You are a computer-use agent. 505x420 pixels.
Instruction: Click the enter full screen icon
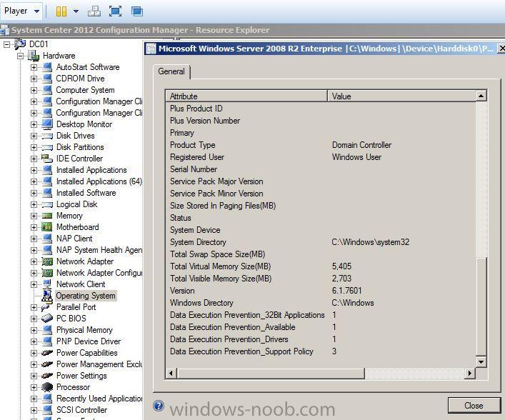coord(115,11)
